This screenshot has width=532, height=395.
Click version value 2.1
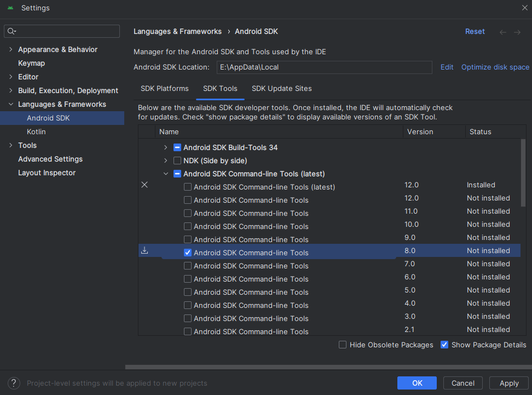(409, 329)
